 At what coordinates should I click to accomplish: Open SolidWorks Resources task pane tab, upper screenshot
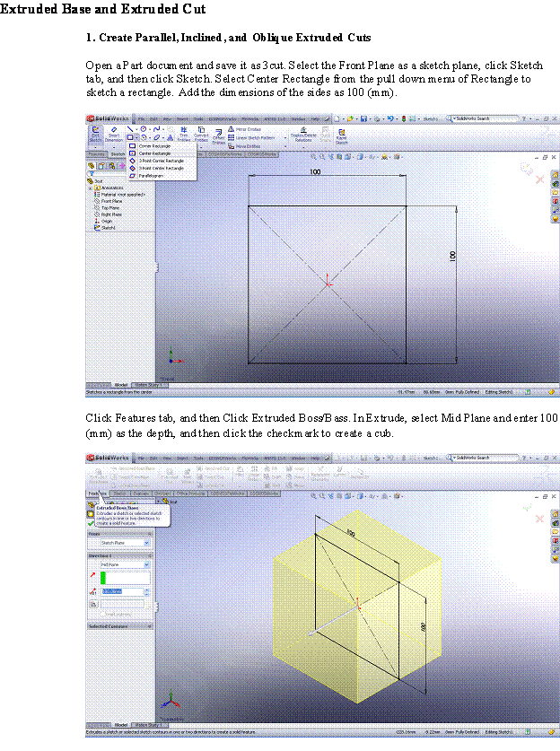556,174
